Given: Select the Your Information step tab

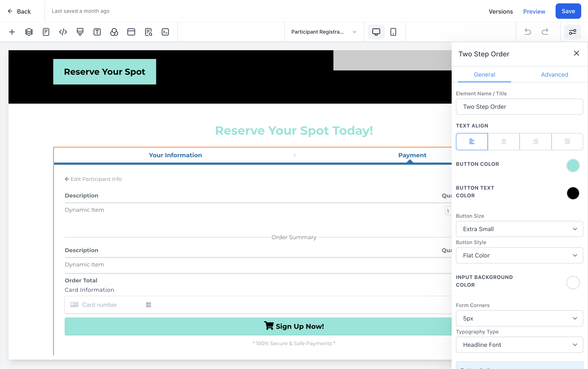Looking at the screenshot, I should tap(175, 155).
